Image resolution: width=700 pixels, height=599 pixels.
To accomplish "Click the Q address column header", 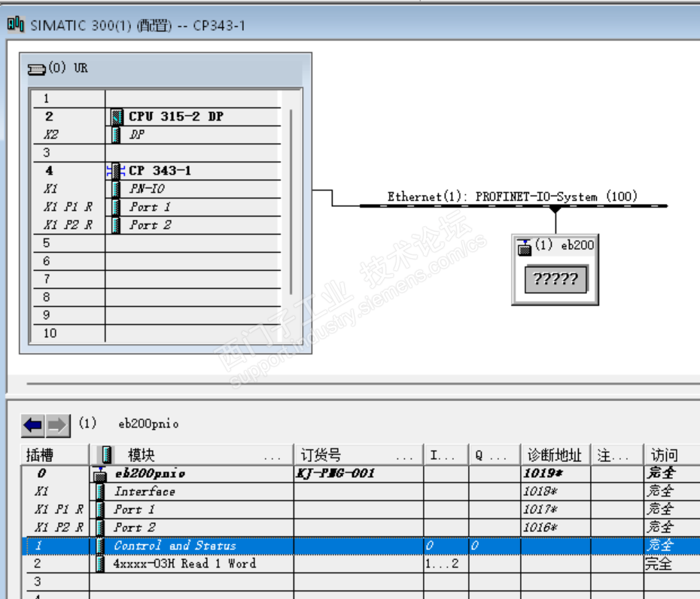I will coord(495,455).
